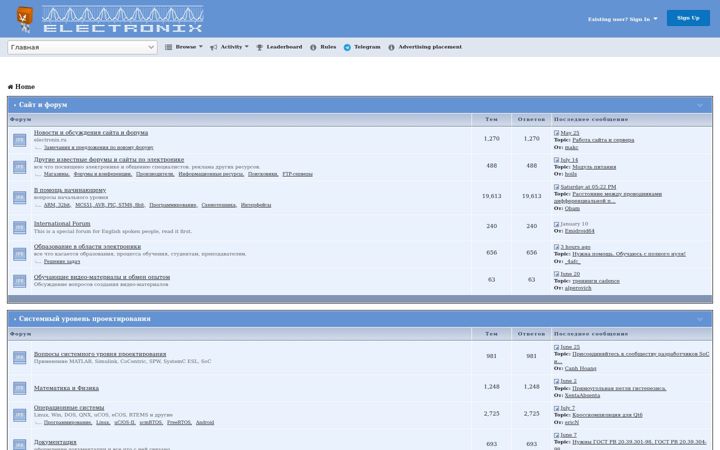Open the Документация forum link

55,442
